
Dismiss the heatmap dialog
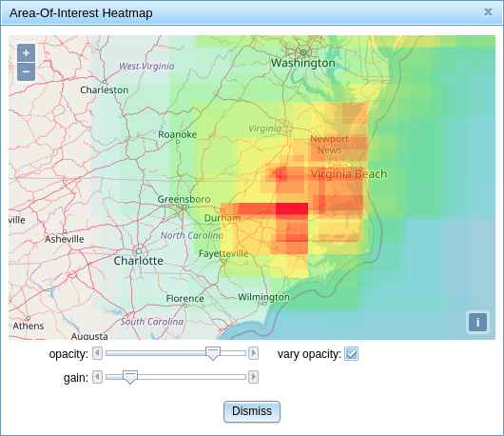(x=252, y=411)
